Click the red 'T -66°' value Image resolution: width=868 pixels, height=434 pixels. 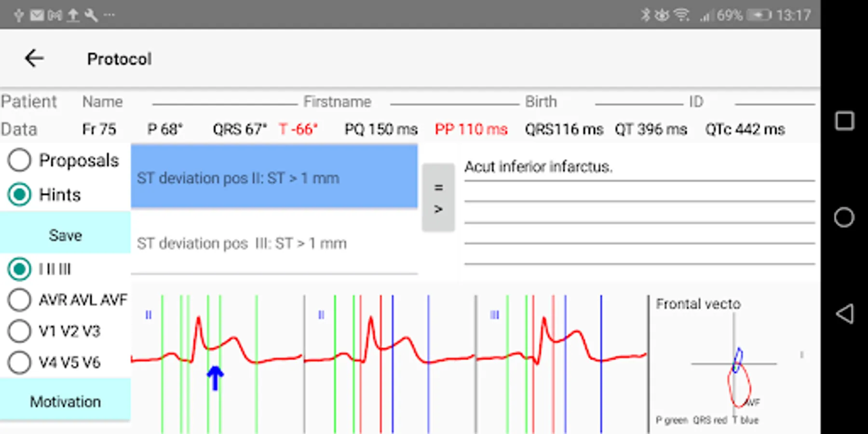click(x=298, y=129)
